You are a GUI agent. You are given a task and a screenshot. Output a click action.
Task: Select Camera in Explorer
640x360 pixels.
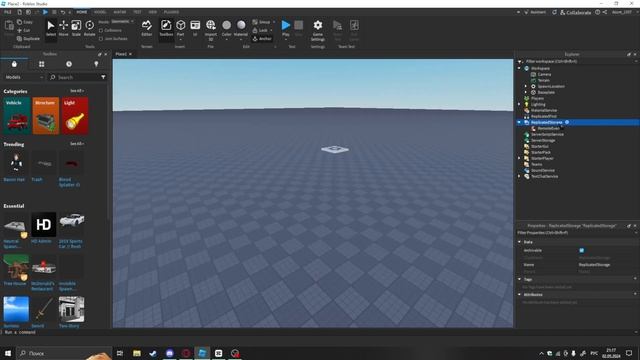(x=544, y=75)
